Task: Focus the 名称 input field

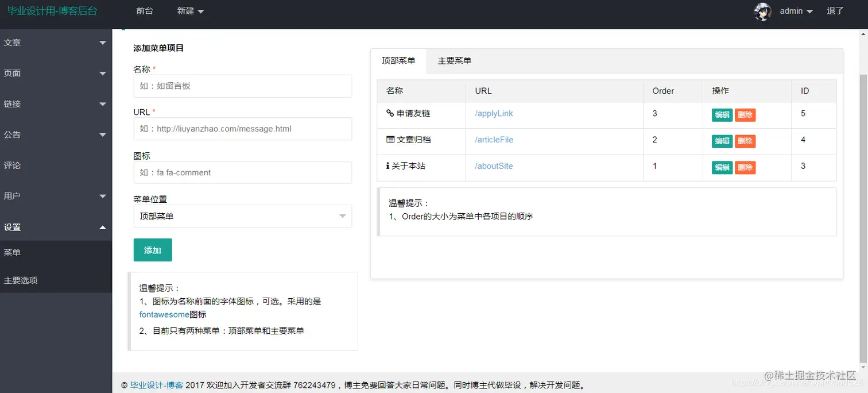Action: (242, 86)
